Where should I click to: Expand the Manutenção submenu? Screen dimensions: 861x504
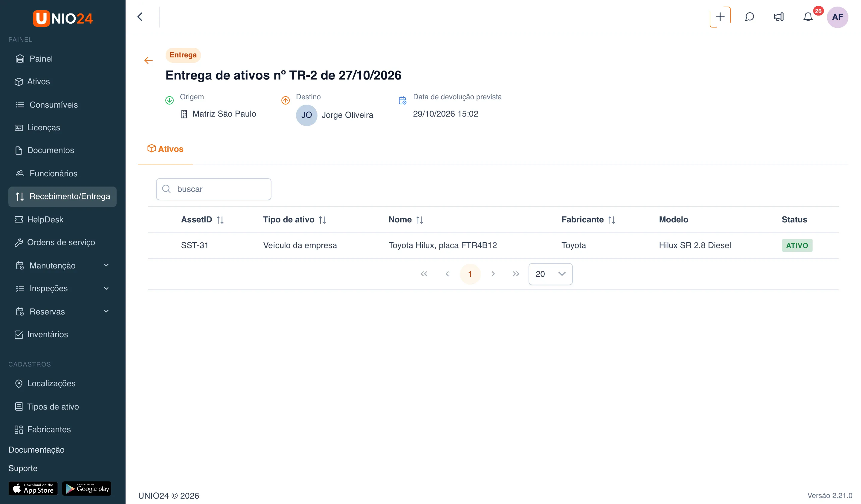[x=106, y=265]
